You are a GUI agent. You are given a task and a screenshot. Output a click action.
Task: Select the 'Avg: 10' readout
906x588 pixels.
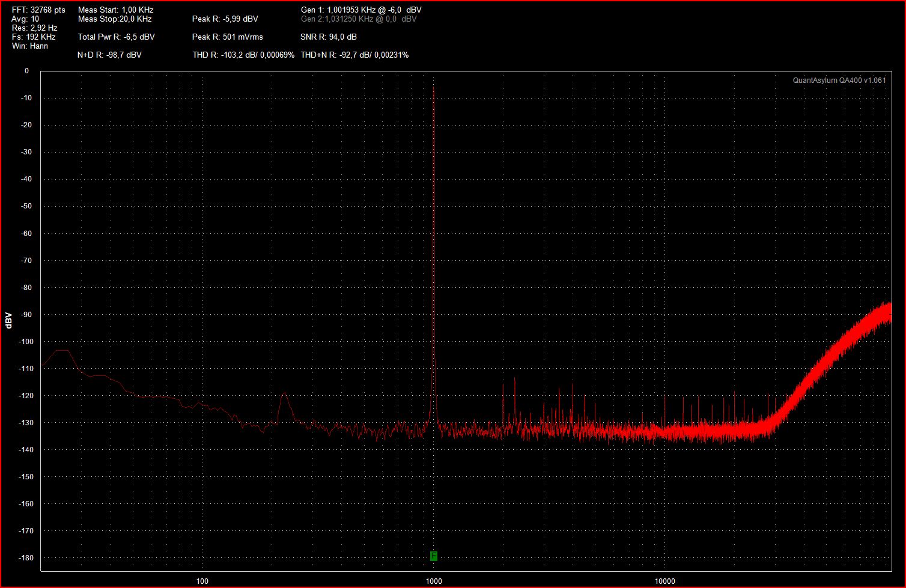coord(25,19)
